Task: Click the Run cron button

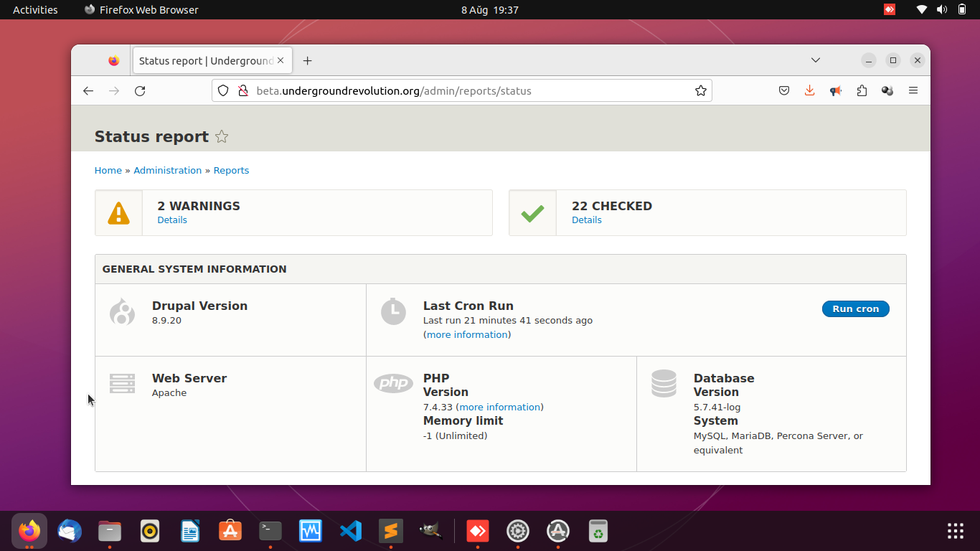Action: [856, 309]
